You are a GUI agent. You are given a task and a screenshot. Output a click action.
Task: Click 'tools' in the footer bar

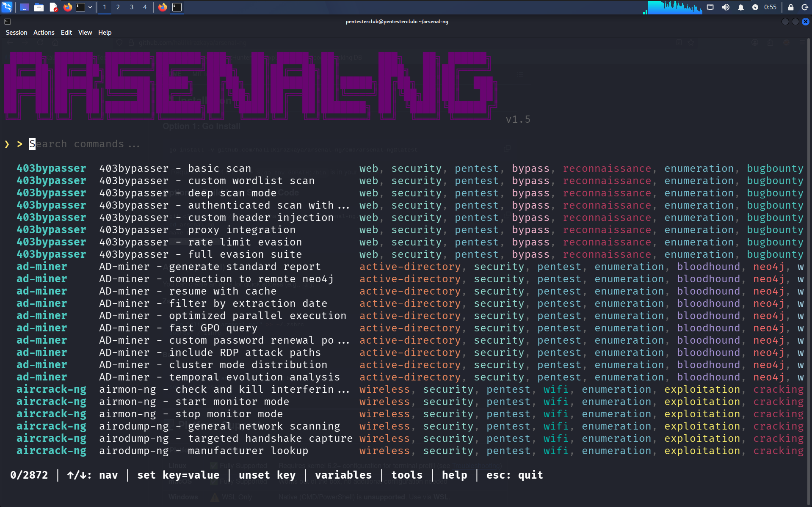click(x=407, y=475)
